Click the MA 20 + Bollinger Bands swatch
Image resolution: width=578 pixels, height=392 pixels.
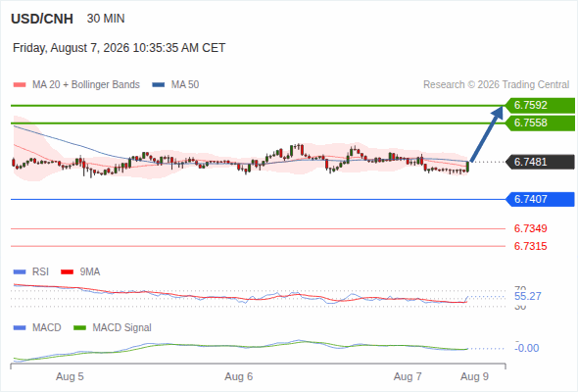coord(20,85)
